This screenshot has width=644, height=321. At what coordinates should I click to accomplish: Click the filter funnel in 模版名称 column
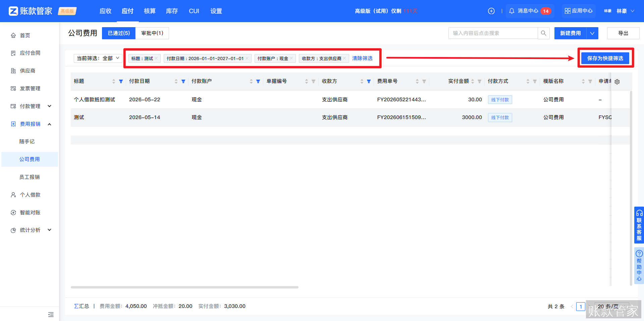pyautogui.click(x=590, y=82)
